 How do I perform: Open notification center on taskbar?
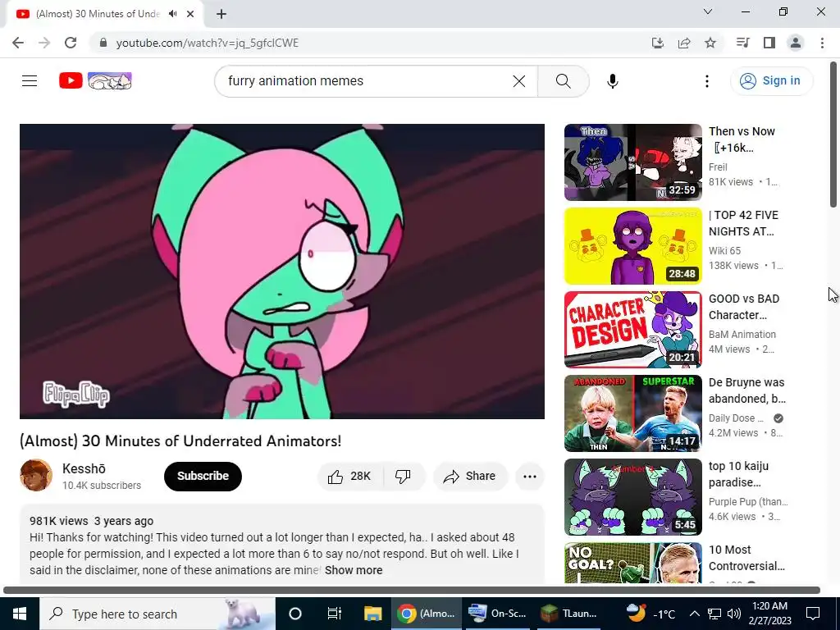click(x=813, y=614)
